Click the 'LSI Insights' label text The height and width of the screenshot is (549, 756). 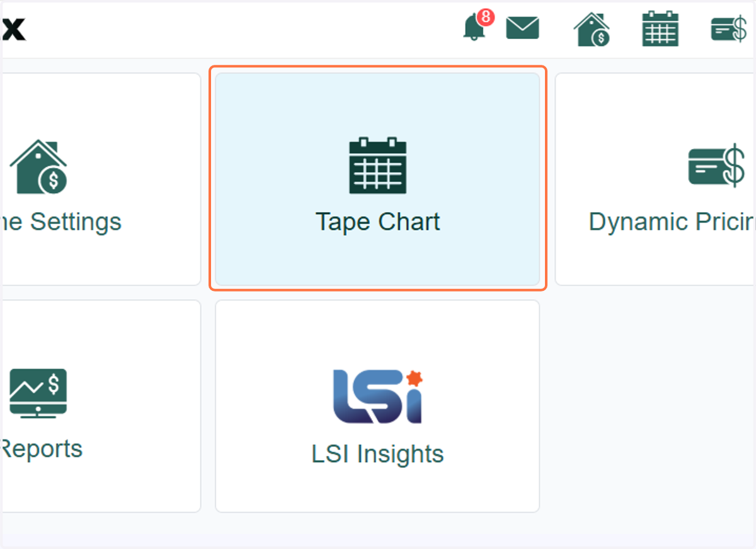(x=378, y=454)
